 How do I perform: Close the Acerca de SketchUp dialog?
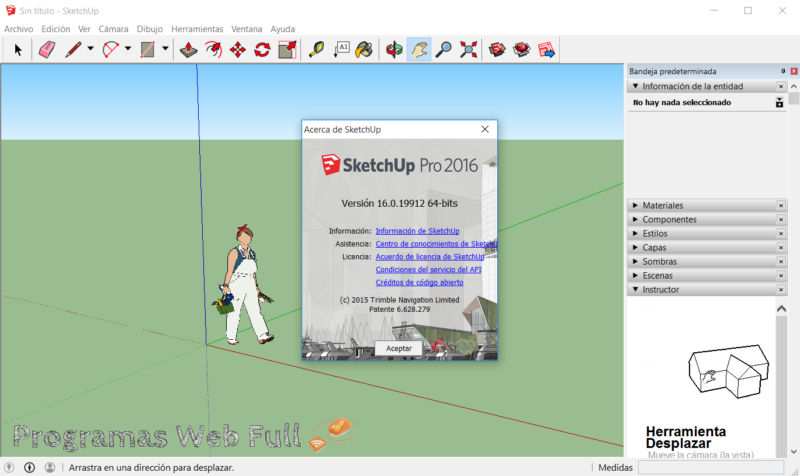coord(485,129)
